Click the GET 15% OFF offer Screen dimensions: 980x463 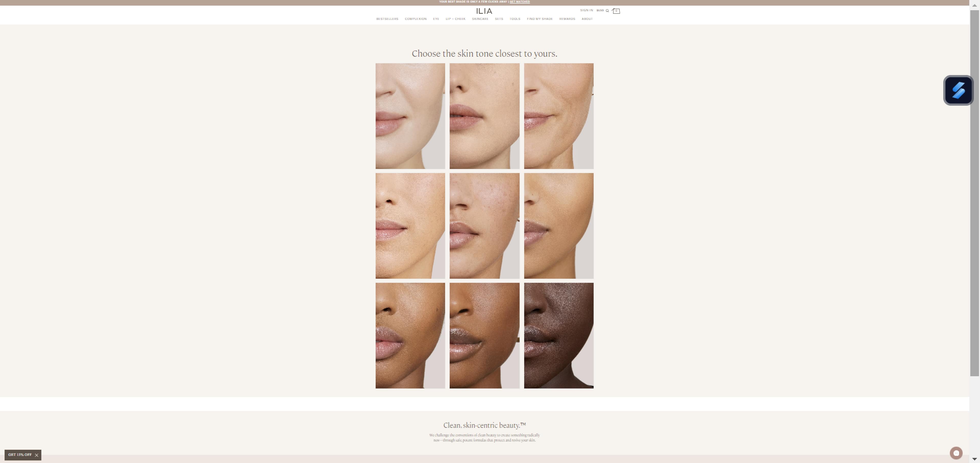(x=20, y=455)
